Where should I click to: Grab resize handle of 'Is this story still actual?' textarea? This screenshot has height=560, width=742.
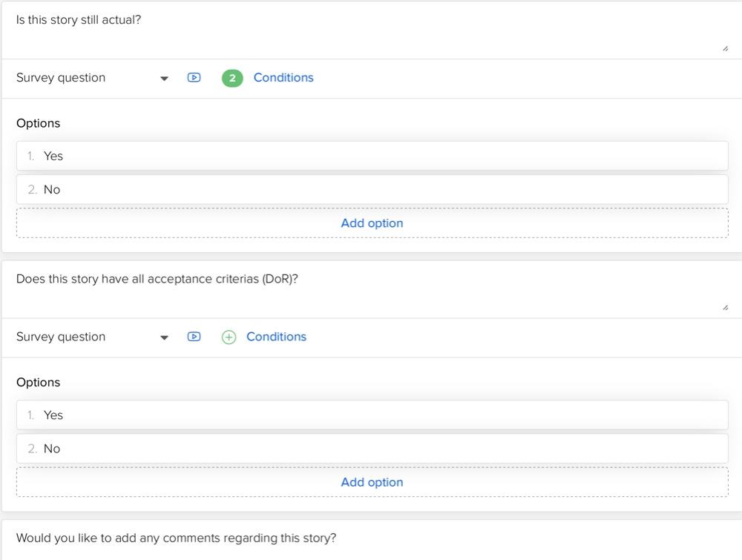click(726, 48)
